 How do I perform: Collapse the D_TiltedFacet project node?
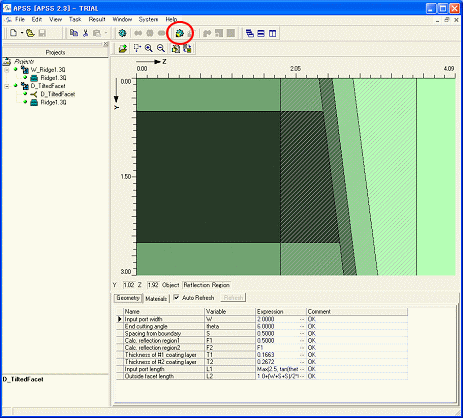7,86
